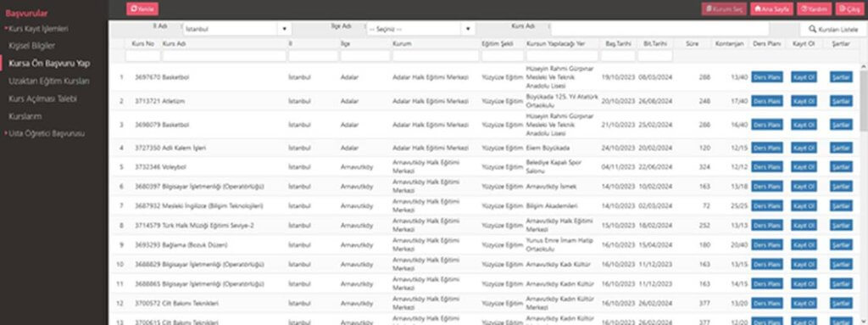
Task: Click the Eğitim Şekli filter box
Action: [503, 55]
